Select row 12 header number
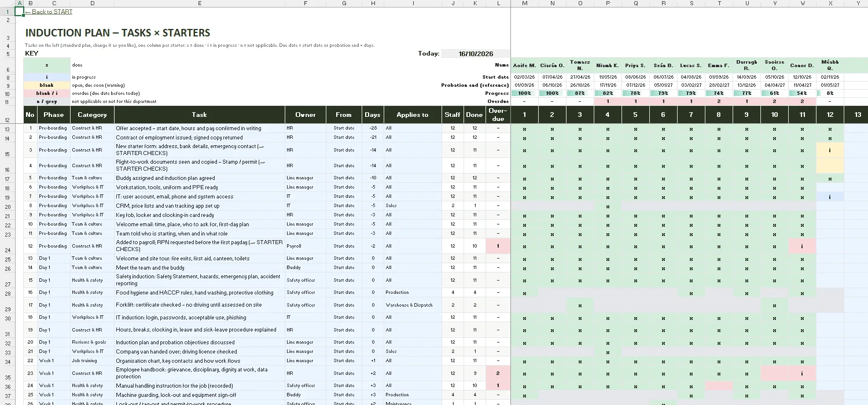The height and width of the screenshot is (405, 868). 8,115
